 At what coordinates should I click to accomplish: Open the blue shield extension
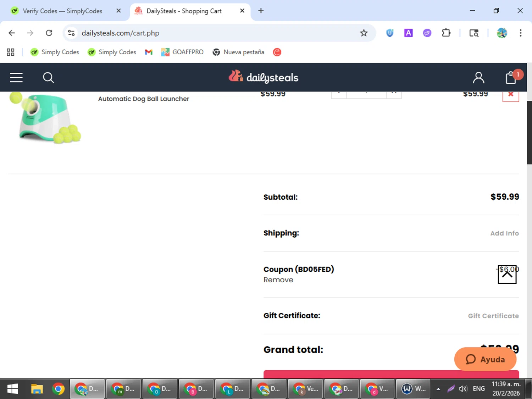tap(390, 33)
